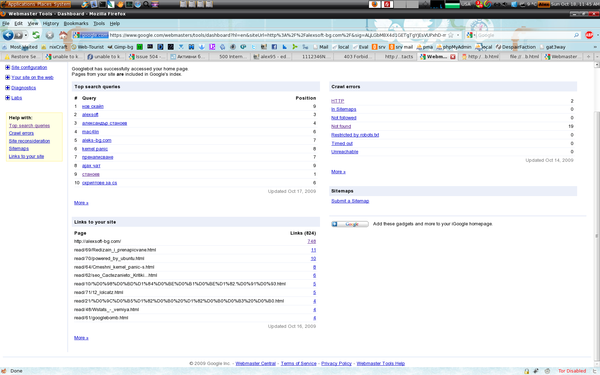Open Restricted by robots.txt link
This screenshot has width=600, height=375.
355,135
